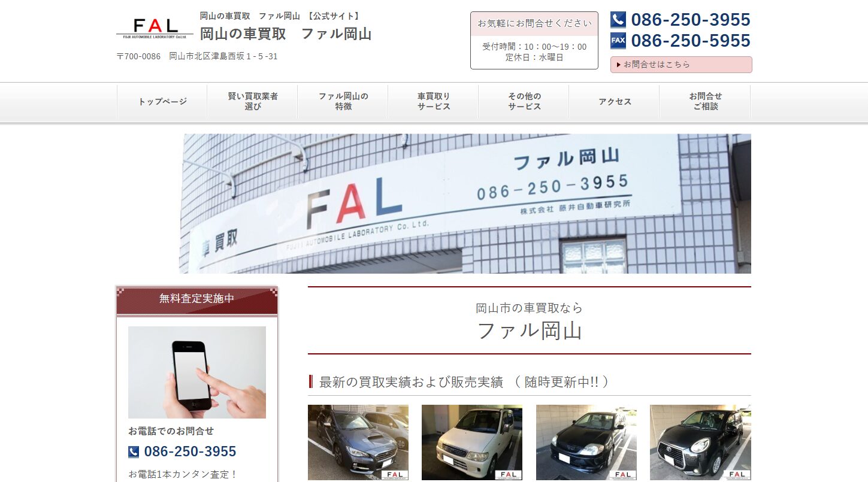Image resolution: width=868 pixels, height=482 pixels.
Task: Open the black hatchback third thumbnail
Action: (586, 442)
